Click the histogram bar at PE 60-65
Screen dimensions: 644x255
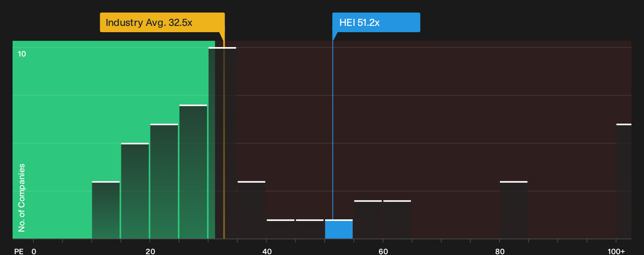[x=397, y=219]
